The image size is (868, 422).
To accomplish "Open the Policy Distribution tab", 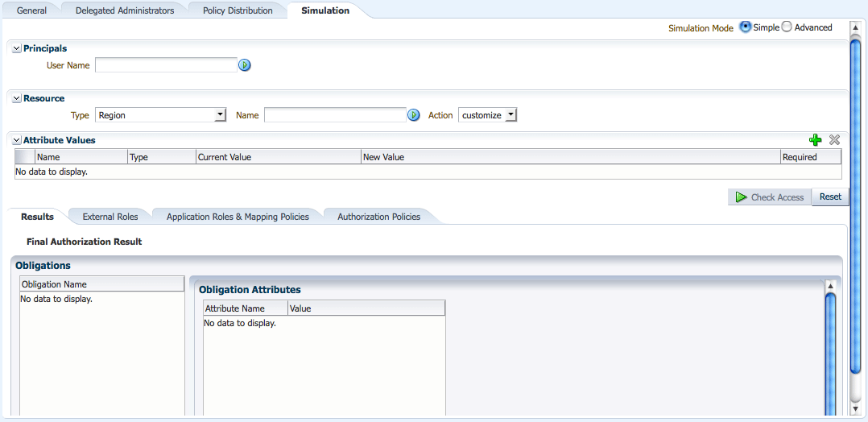I will coord(238,10).
